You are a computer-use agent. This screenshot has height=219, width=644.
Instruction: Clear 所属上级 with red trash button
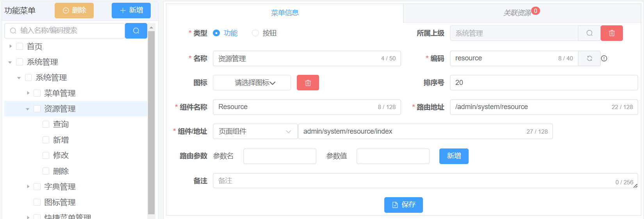coord(612,33)
